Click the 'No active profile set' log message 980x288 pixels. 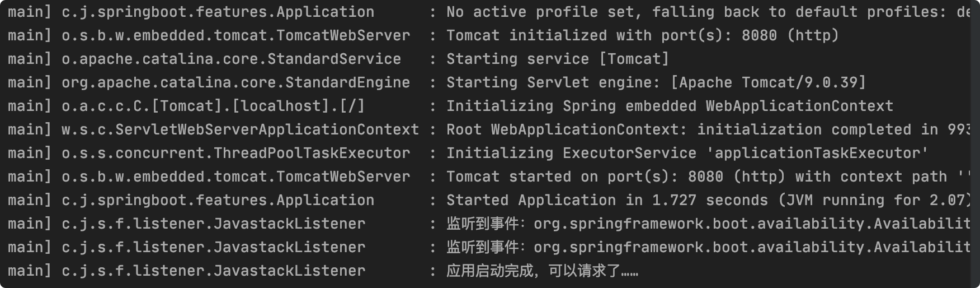[x=713, y=12]
